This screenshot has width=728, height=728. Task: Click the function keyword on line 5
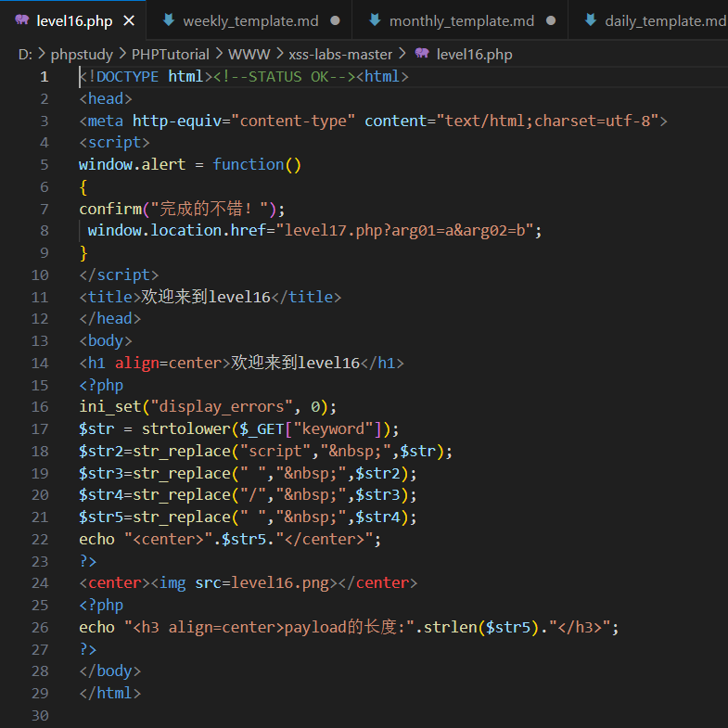[249, 164]
